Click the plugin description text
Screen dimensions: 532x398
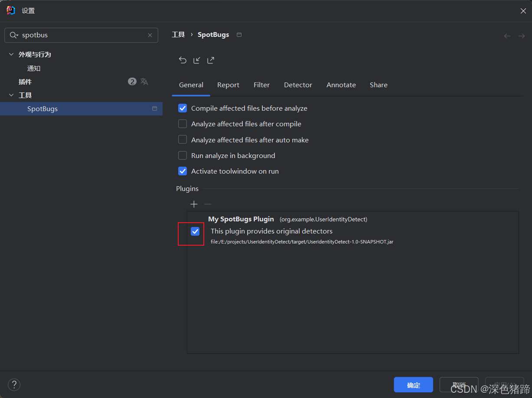pyautogui.click(x=271, y=231)
